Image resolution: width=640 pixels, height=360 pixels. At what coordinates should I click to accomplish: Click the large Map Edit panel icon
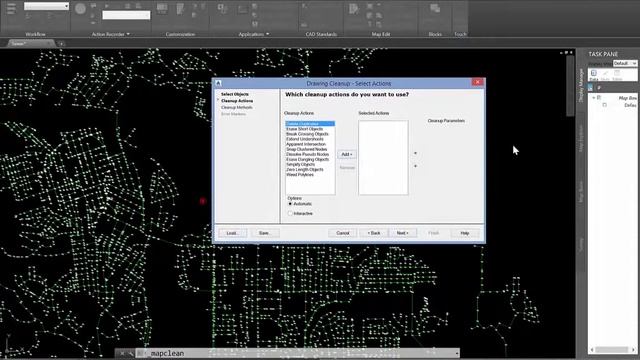(x=354, y=9)
